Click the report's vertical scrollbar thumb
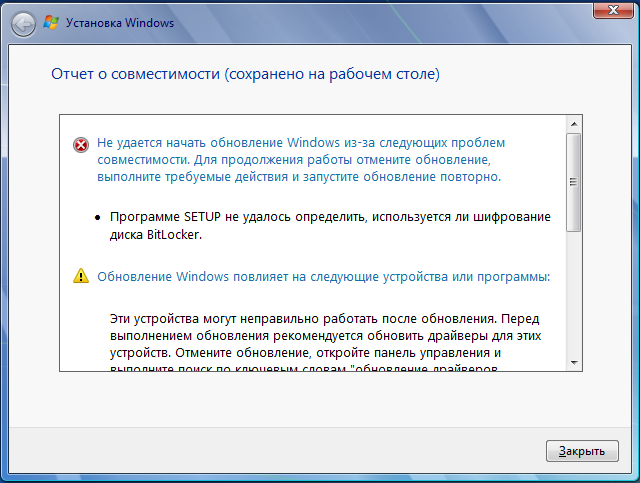 pyautogui.click(x=574, y=183)
